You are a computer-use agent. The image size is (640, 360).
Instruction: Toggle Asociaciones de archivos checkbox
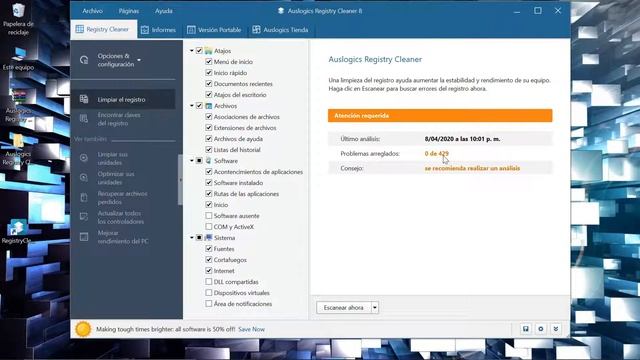[209, 117]
